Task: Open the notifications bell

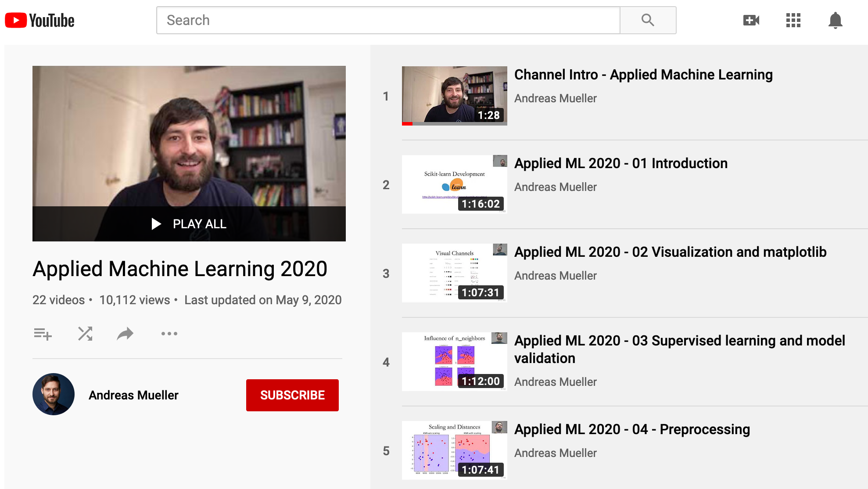Action: click(835, 20)
